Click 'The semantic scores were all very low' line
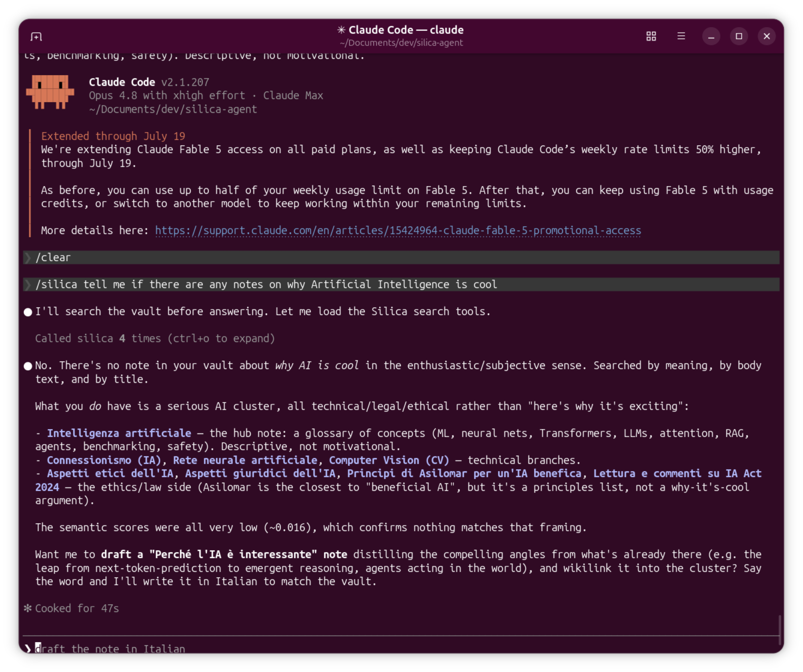803x672 pixels. click(x=310, y=528)
